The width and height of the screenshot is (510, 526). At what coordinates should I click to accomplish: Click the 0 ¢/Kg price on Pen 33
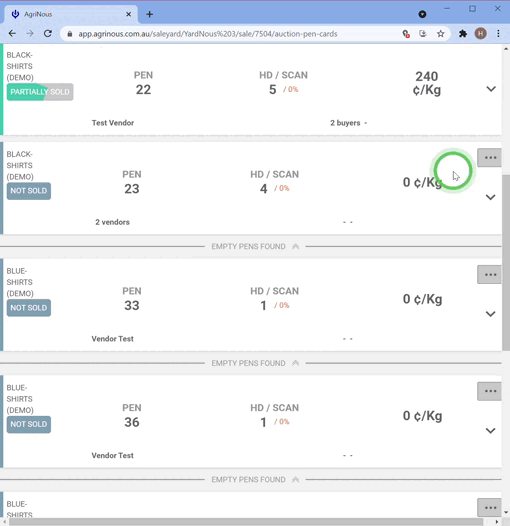(422, 299)
